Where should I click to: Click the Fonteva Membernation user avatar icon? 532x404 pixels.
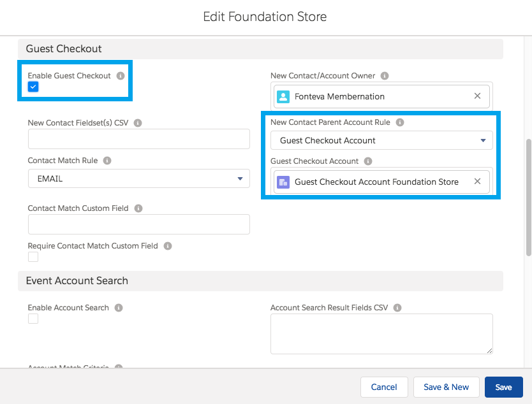(x=283, y=97)
